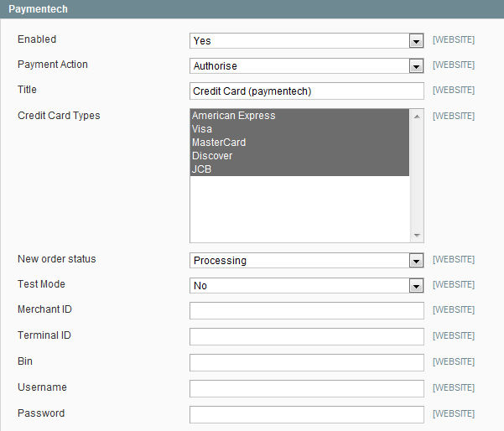The image size is (504, 431).
Task: Select JCB in card types list
Action: point(299,169)
